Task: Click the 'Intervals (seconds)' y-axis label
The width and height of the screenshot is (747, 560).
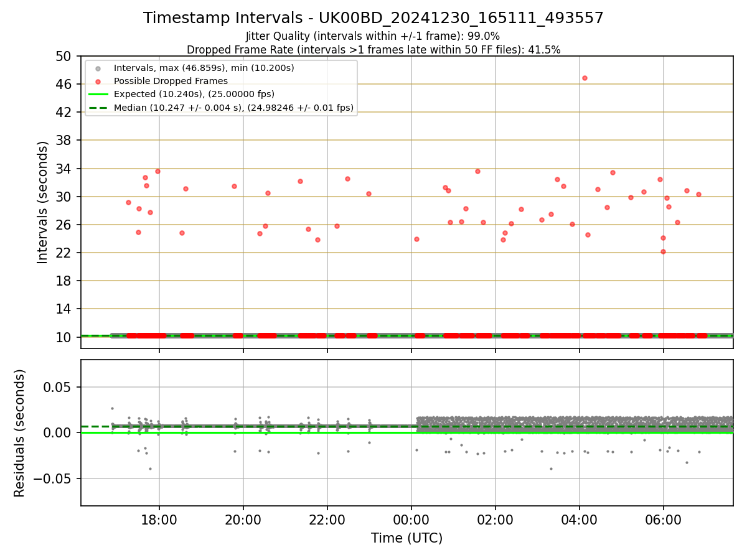Action: (42, 202)
